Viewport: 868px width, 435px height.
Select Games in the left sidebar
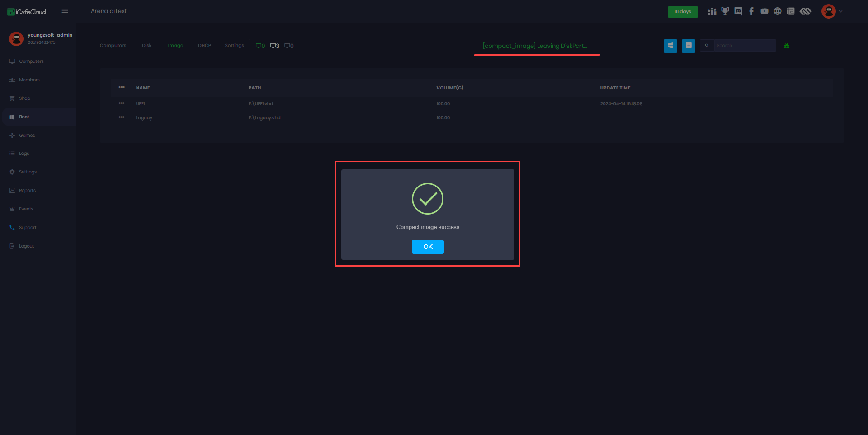[x=27, y=135]
